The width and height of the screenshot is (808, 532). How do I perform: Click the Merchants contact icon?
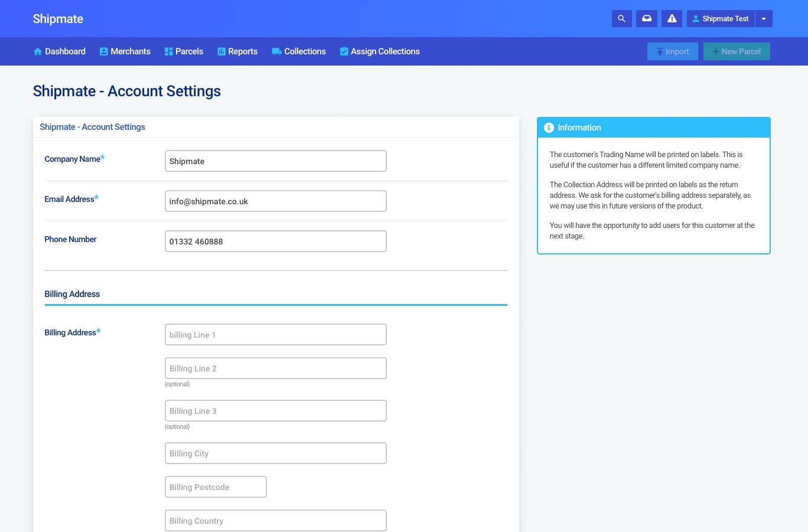(104, 51)
